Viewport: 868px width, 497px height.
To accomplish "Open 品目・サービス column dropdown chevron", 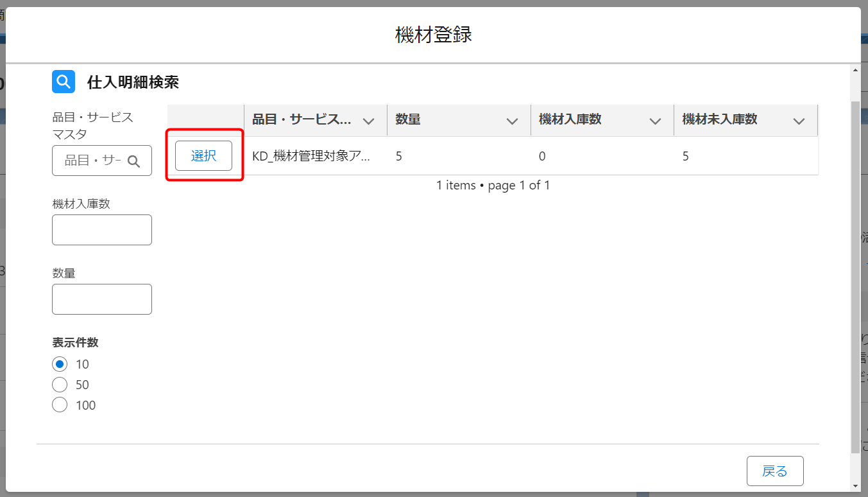I will (x=368, y=121).
